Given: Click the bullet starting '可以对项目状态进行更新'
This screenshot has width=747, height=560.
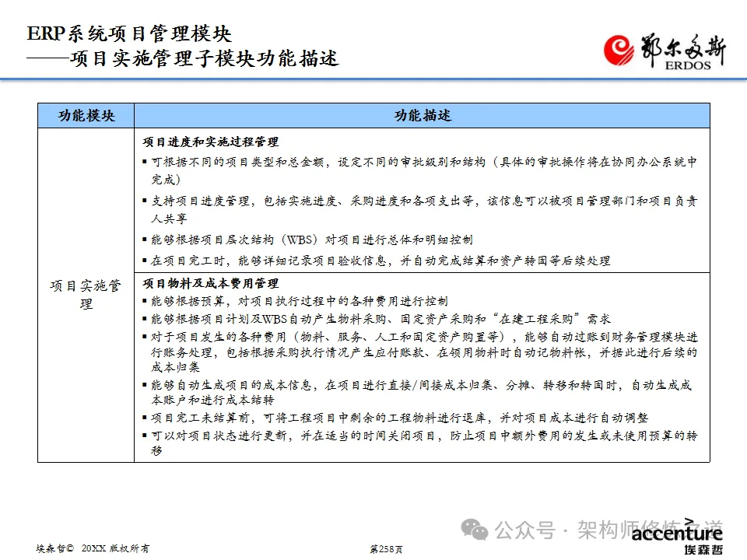Looking at the screenshot, I should click(420, 443).
